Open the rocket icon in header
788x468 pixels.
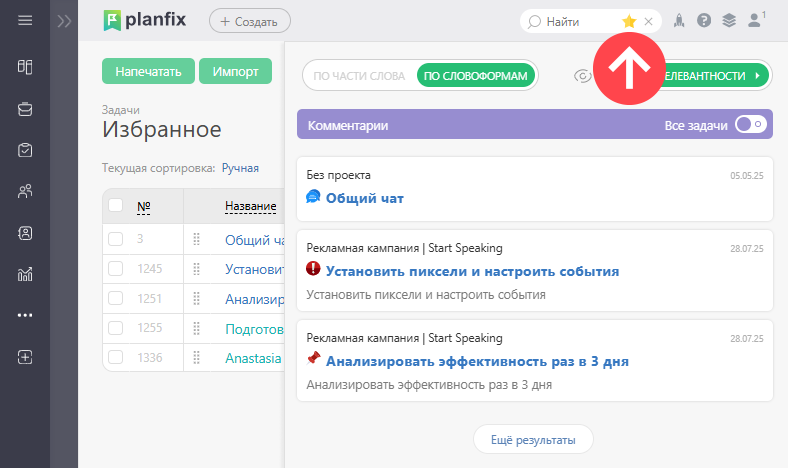[x=679, y=21]
